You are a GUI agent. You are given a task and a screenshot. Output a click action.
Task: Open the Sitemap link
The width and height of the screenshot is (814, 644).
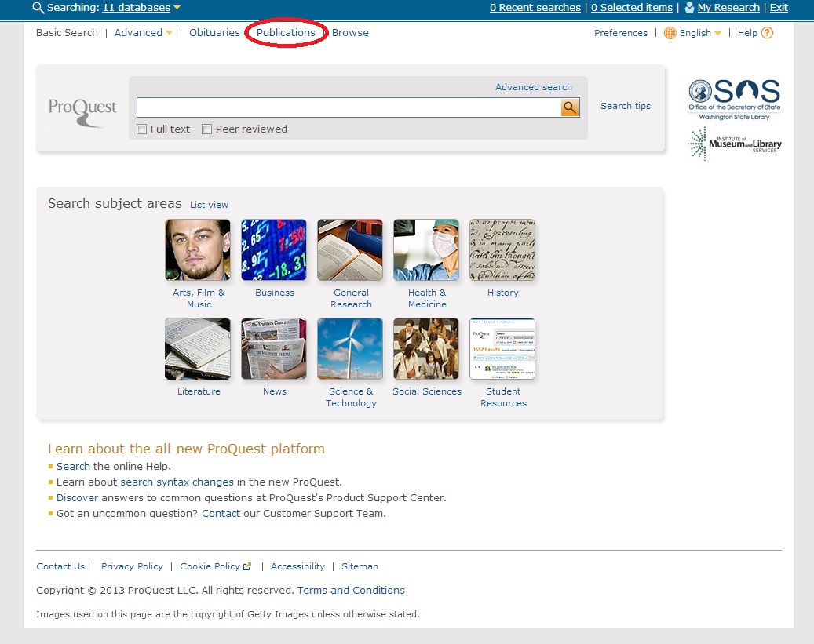pos(360,566)
